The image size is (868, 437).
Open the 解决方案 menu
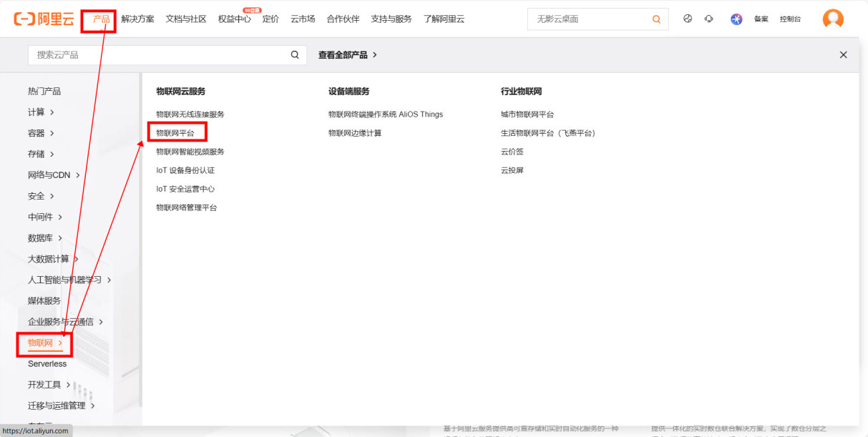(x=137, y=19)
